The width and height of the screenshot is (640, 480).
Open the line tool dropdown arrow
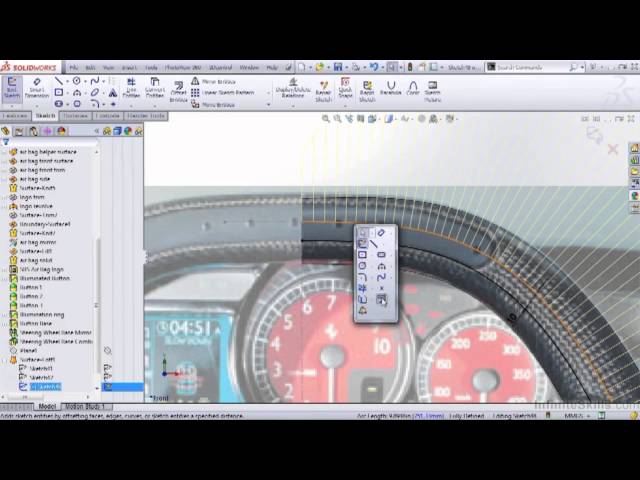click(x=67, y=81)
